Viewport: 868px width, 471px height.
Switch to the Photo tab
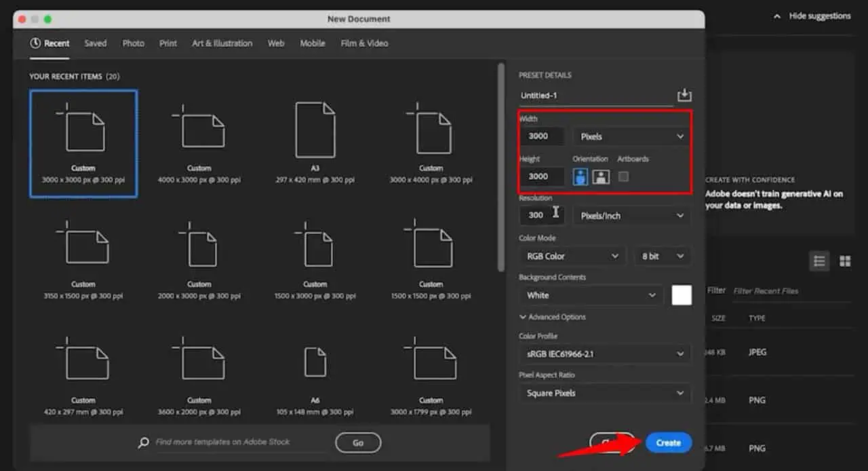click(133, 43)
